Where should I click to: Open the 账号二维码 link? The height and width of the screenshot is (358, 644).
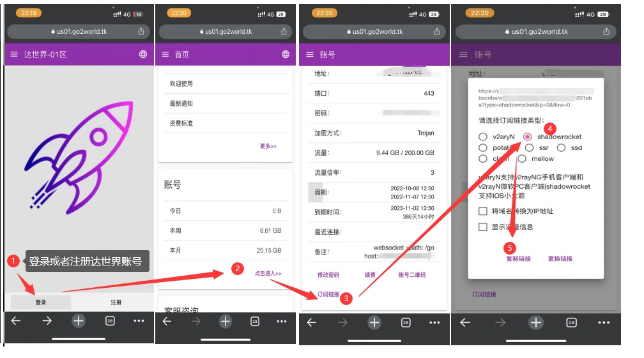[411, 275]
